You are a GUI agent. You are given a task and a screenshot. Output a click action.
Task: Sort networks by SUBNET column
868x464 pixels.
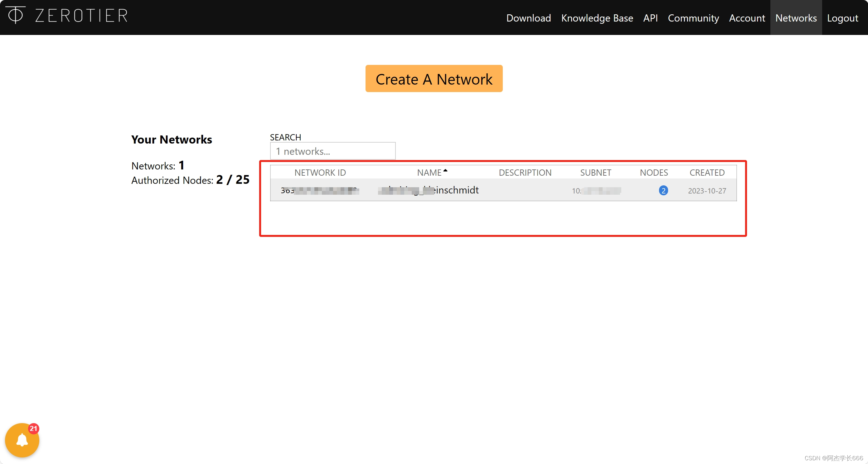tap(595, 173)
